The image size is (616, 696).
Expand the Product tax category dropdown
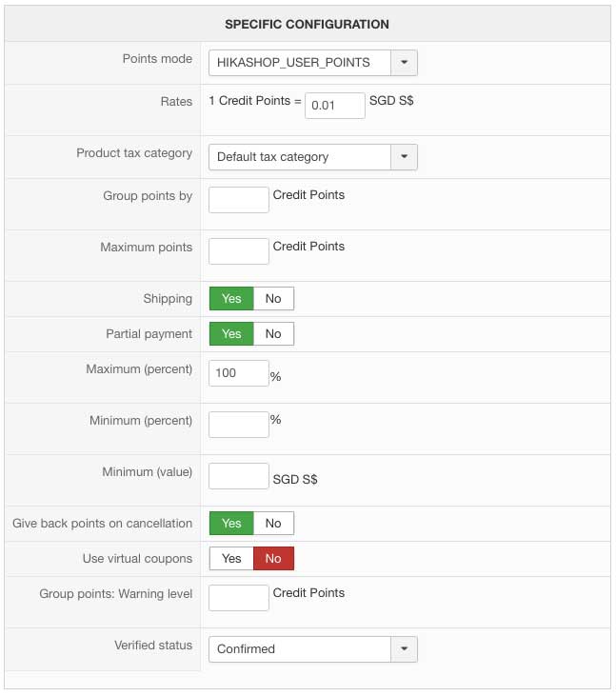pos(299,157)
